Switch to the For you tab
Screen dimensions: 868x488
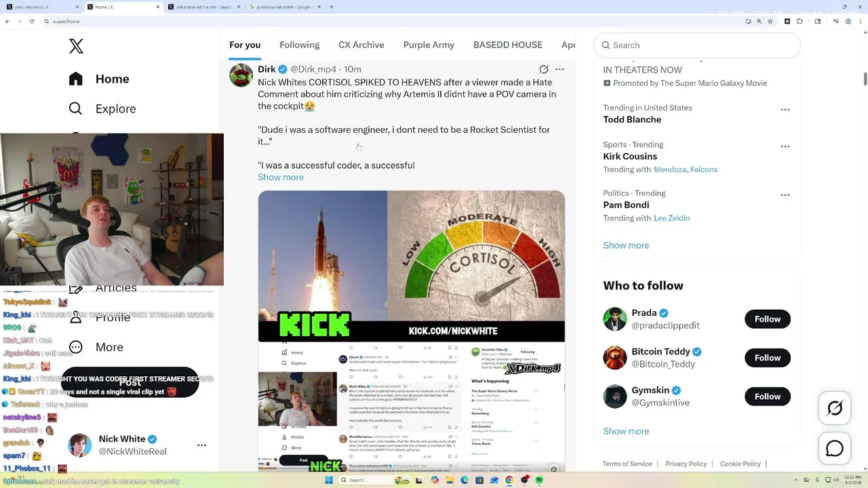(245, 45)
